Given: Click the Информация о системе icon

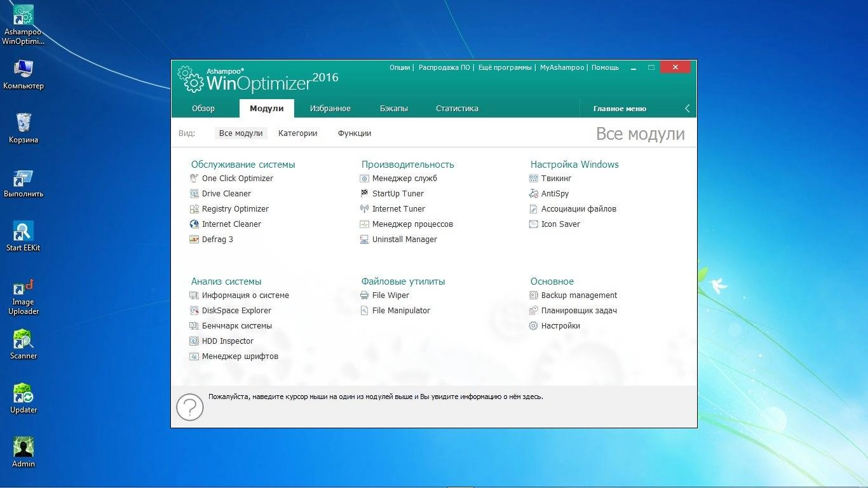Looking at the screenshot, I should click(x=194, y=295).
